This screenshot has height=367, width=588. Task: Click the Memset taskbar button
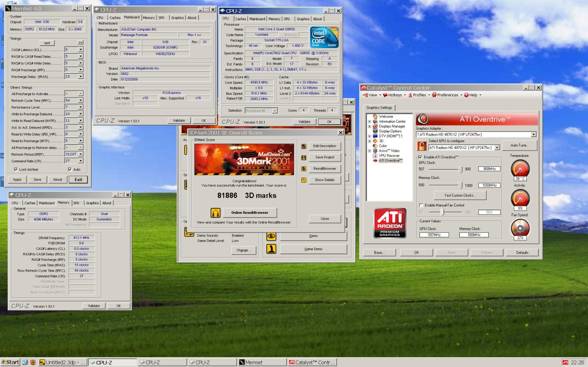tap(262, 362)
